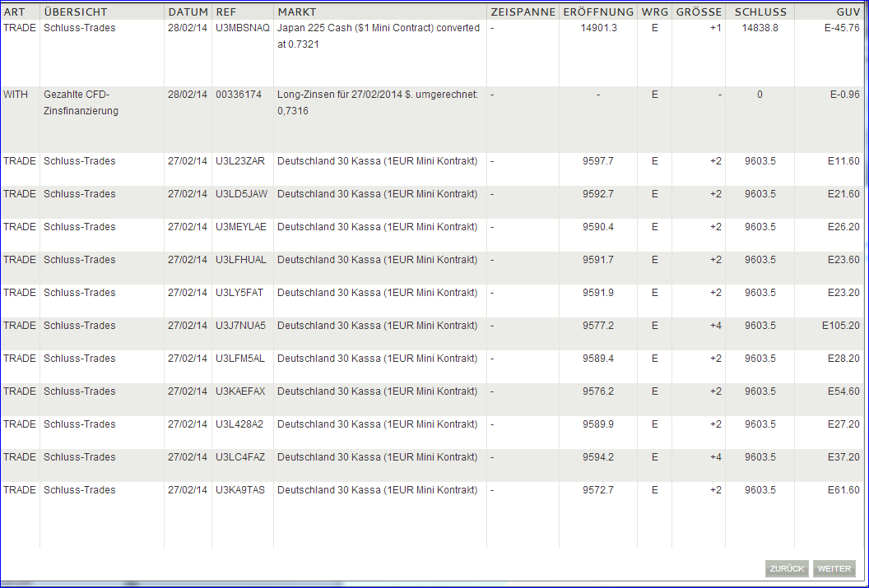Click the WITH row for Gezahlte CFD-Zinsfinanzierung
869x588 pixels.
pos(329,103)
